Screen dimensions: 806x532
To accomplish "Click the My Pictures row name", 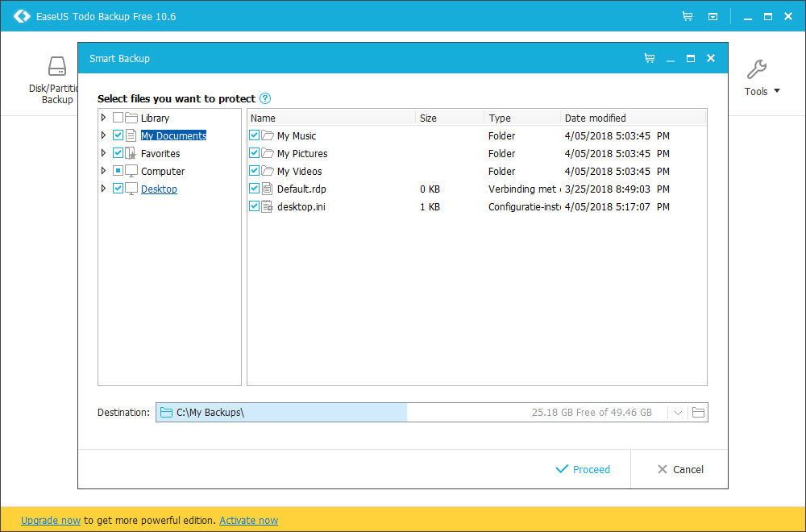I will coord(302,154).
